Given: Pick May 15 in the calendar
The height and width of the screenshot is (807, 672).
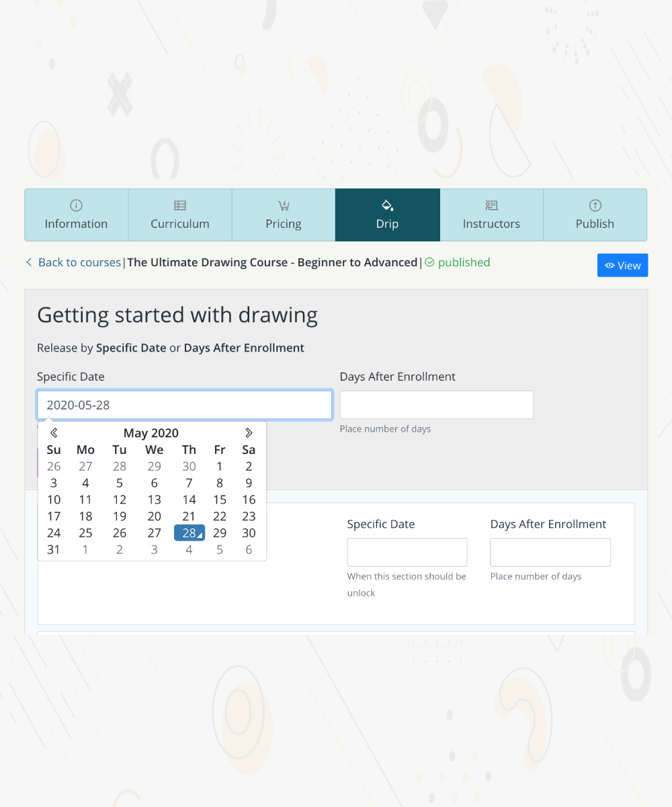Looking at the screenshot, I should [220, 500].
